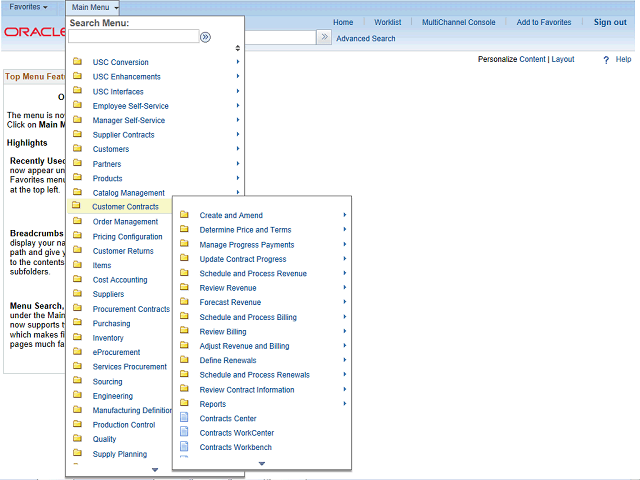Click the Define Renewals folder icon

184,360
